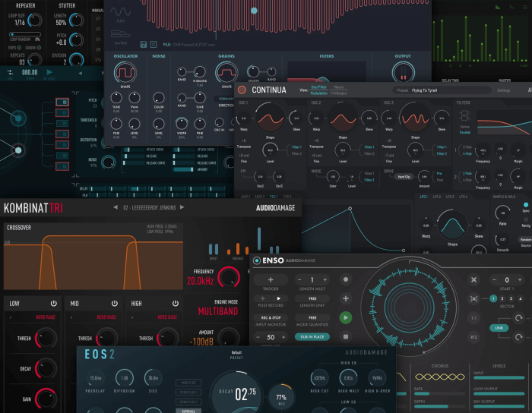Open Length Unit FREE selector in Enso
Viewport: 532px width, 413px height.
[312, 298]
